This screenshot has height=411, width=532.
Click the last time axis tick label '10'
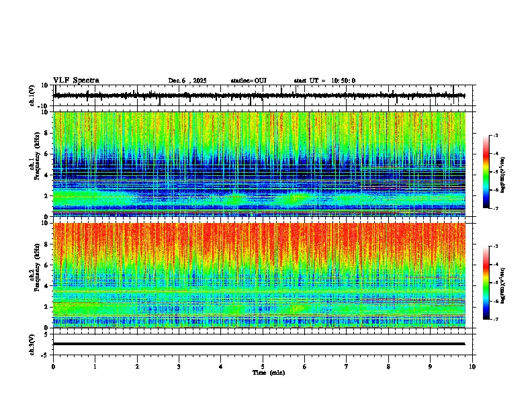(x=472, y=367)
